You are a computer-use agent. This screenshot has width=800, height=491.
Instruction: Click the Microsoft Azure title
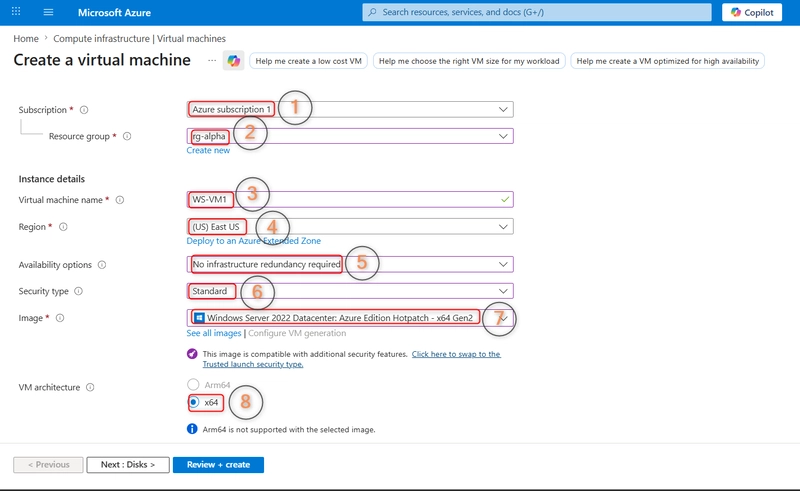(x=114, y=12)
